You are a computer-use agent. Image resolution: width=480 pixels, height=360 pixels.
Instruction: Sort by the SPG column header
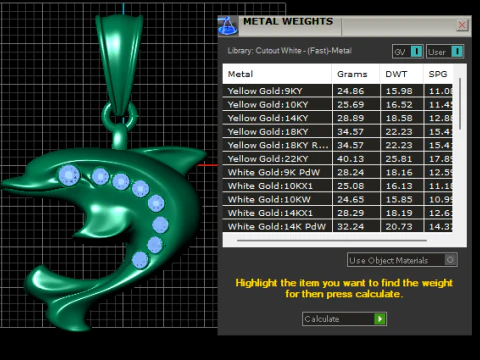(438, 74)
